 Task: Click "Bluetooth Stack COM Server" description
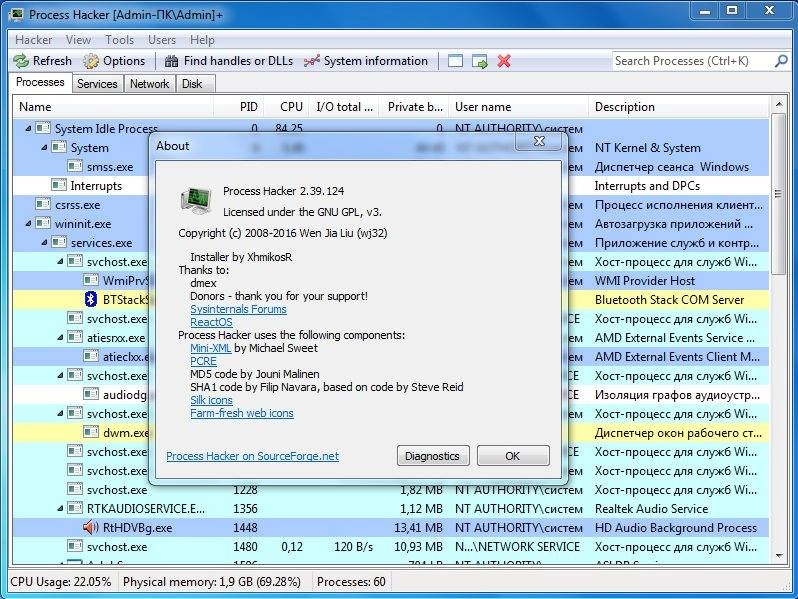coord(669,300)
